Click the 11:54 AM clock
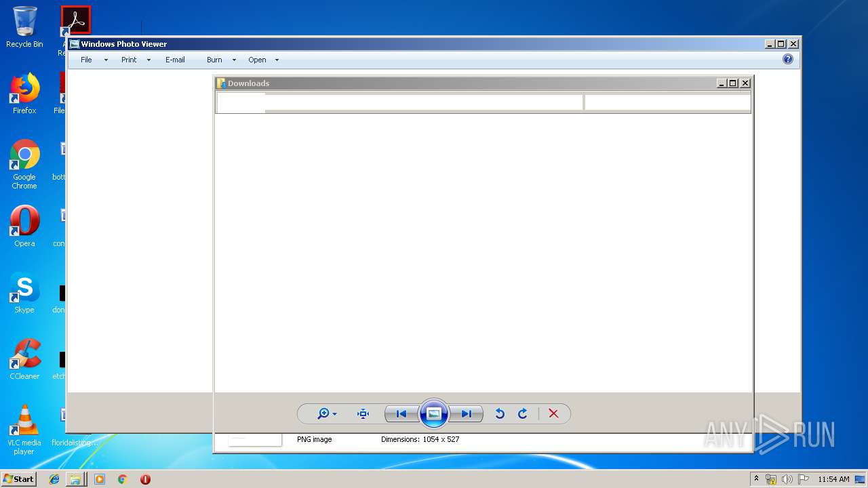 click(x=833, y=479)
